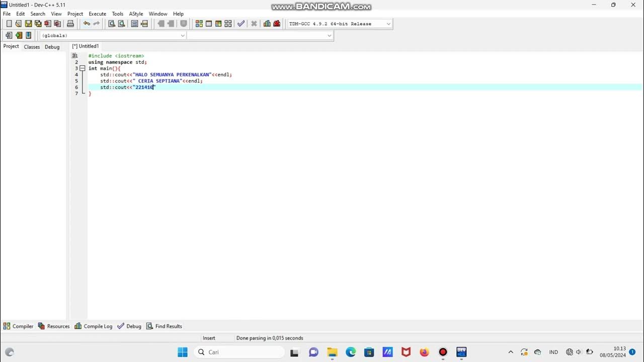Switch to the Debug sidebar tab

point(52,47)
